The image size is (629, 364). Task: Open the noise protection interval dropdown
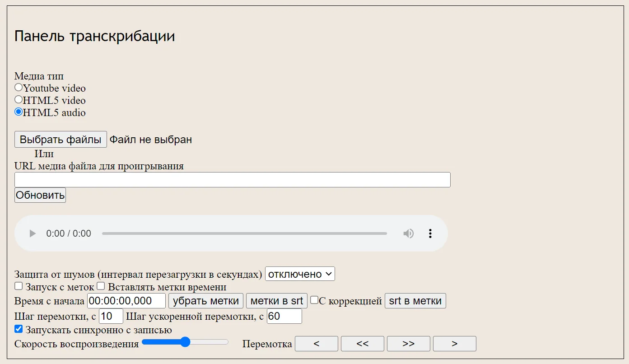tap(300, 274)
